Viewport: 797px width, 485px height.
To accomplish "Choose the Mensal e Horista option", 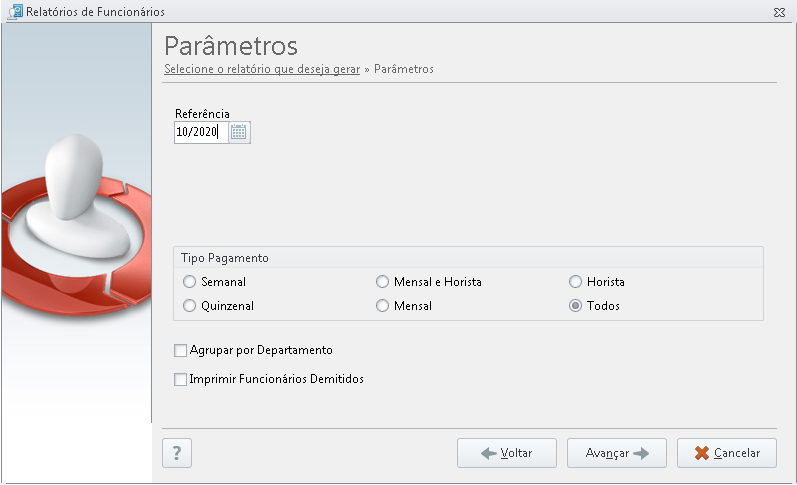I will pos(382,282).
